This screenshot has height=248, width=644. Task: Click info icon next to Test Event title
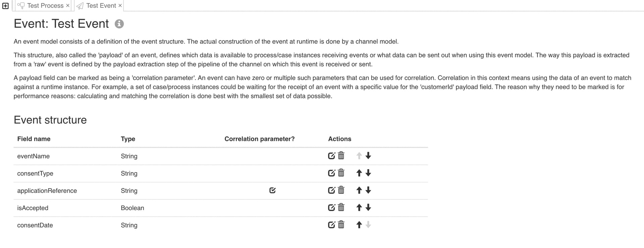(119, 24)
